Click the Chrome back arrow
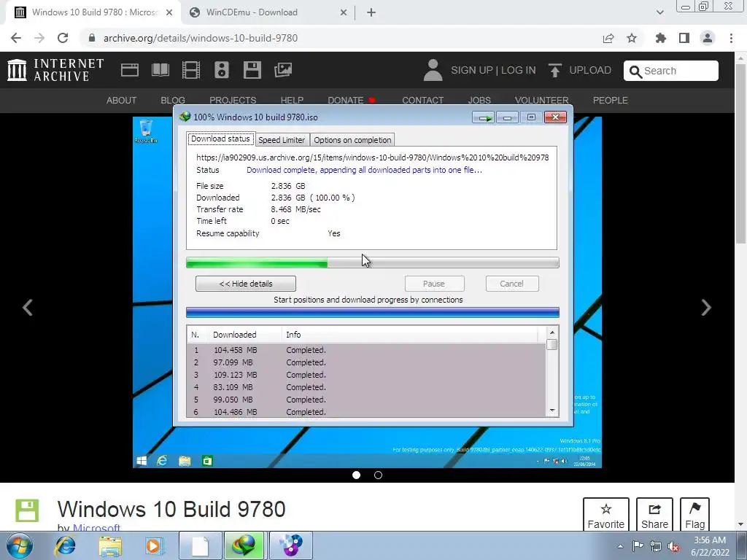Viewport: 747px width, 560px height. (x=16, y=38)
